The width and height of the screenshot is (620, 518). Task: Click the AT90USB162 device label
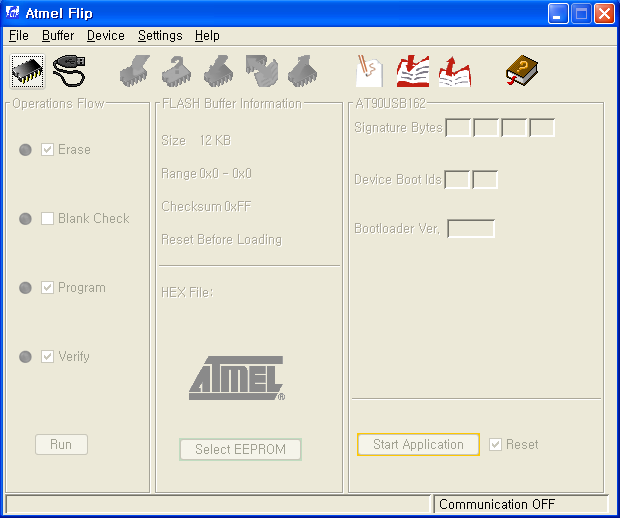(390, 103)
